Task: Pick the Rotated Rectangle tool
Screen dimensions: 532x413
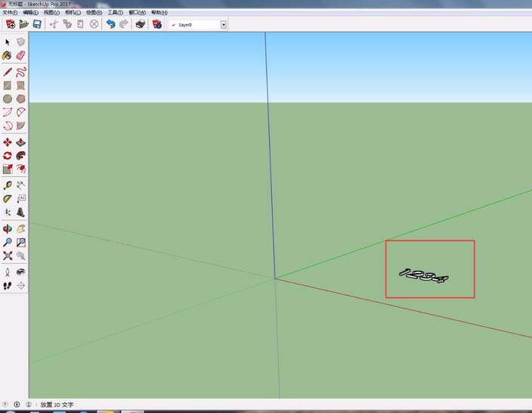Action: coord(20,85)
